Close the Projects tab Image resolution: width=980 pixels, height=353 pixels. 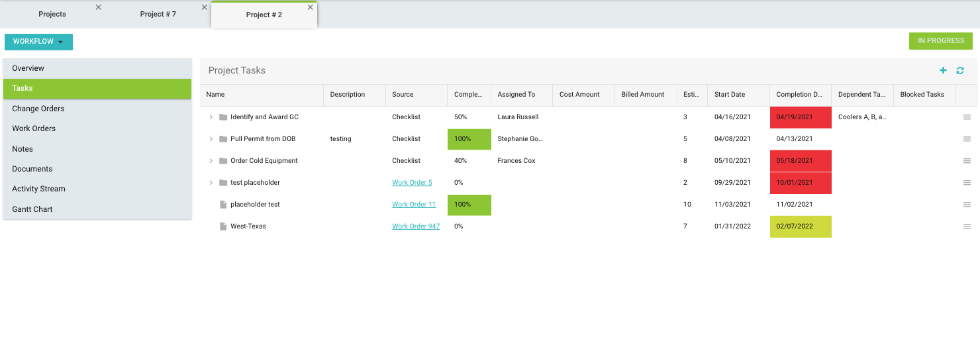[x=98, y=7]
